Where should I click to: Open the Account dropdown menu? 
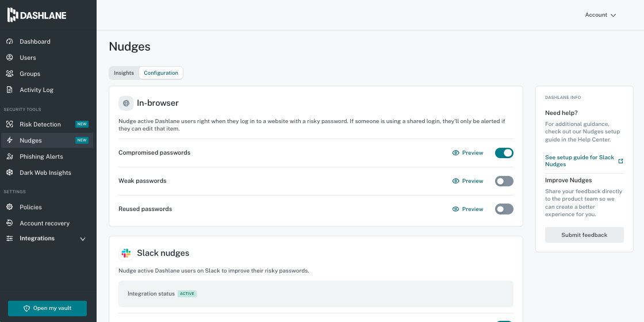click(600, 15)
